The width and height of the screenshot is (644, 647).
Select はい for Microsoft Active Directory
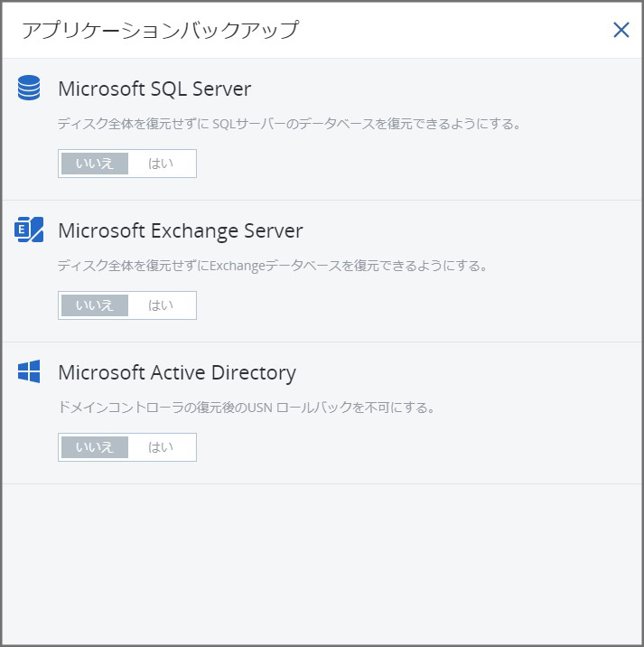161,447
